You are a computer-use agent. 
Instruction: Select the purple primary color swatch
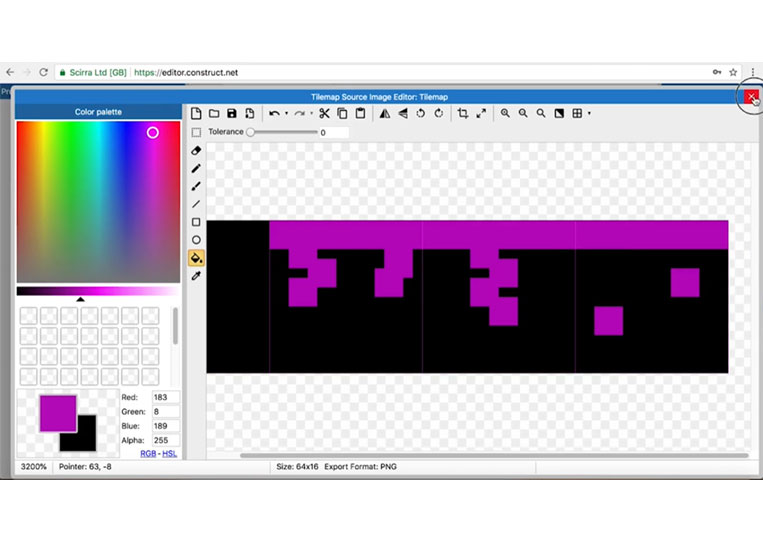[58, 414]
